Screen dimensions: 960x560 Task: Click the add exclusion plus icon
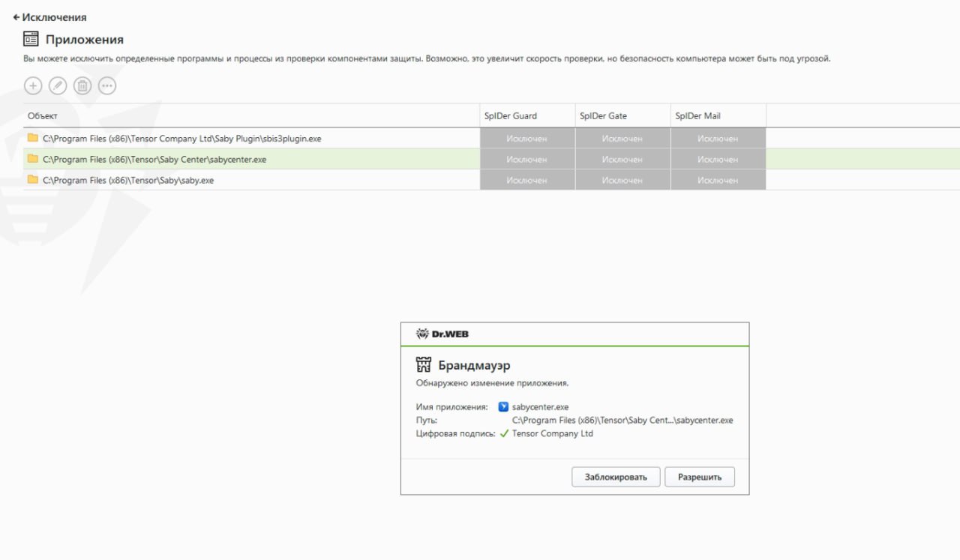coord(33,86)
